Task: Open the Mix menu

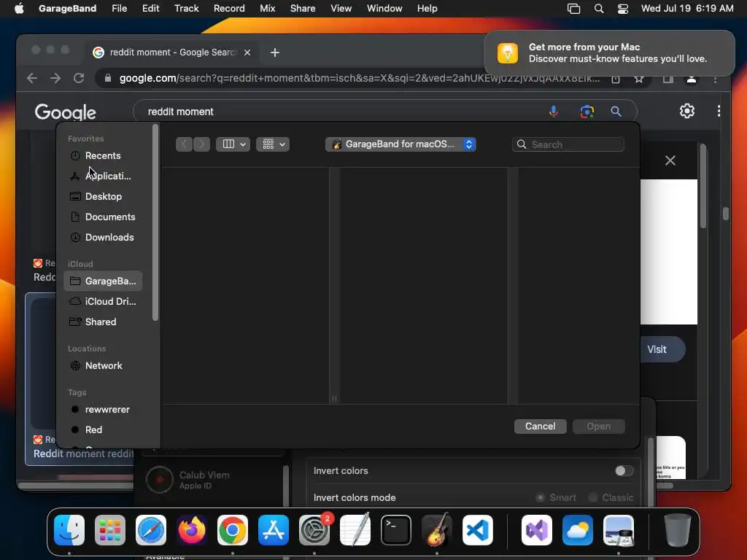Action: pos(267,9)
